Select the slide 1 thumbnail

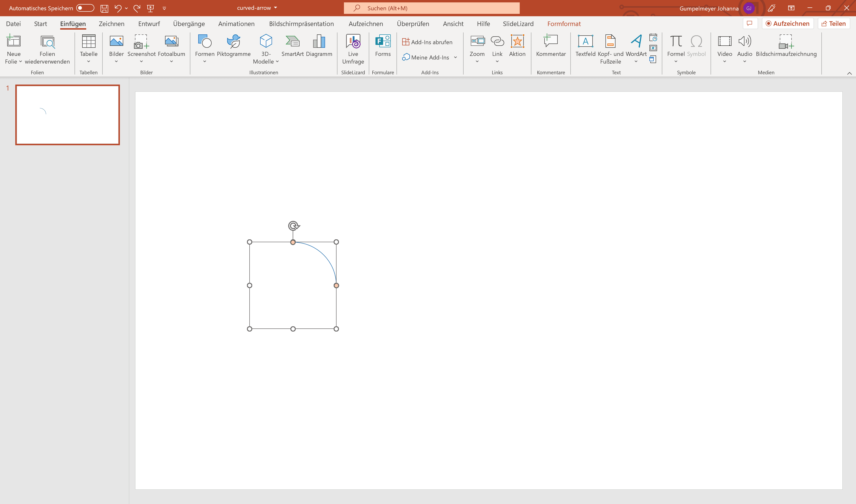tap(68, 115)
